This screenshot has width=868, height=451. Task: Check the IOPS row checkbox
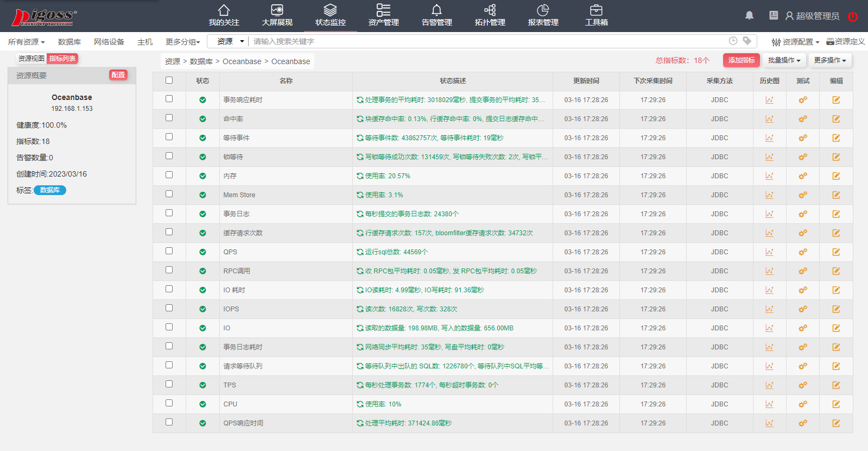click(169, 308)
